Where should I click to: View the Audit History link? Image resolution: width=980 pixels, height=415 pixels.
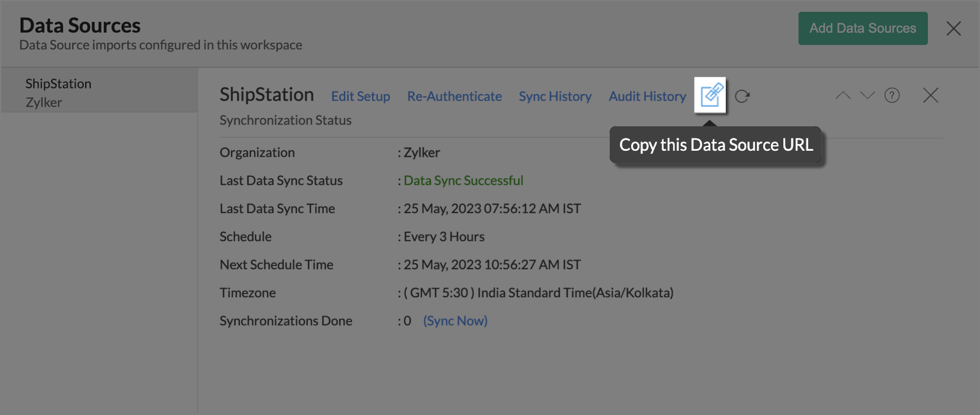pyautogui.click(x=648, y=96)
